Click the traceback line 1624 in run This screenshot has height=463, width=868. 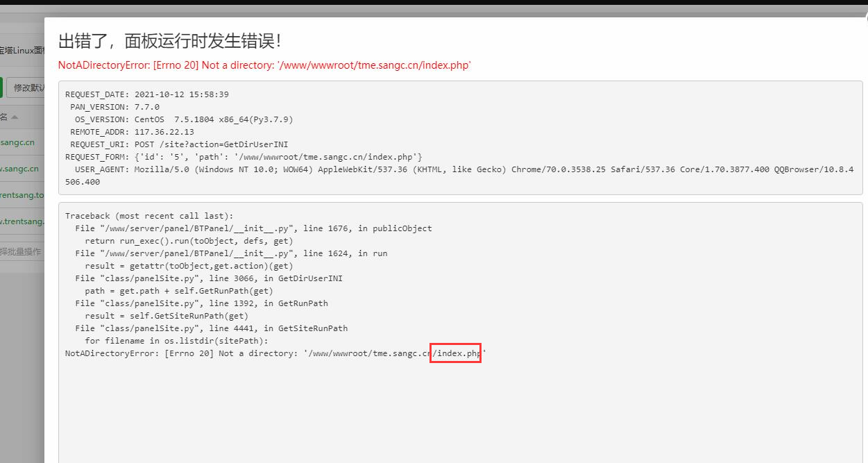(x=231, y=253)
